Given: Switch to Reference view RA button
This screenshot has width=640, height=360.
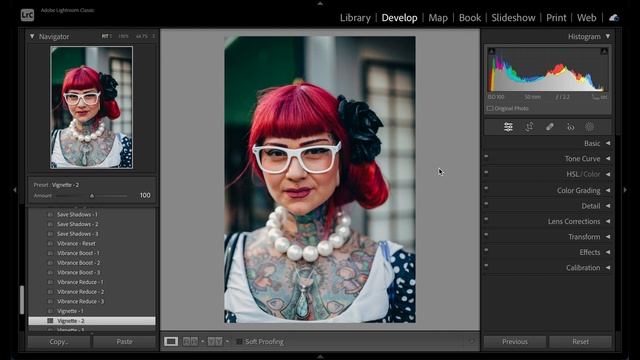Looking at the screenshot, I should 190,341.
